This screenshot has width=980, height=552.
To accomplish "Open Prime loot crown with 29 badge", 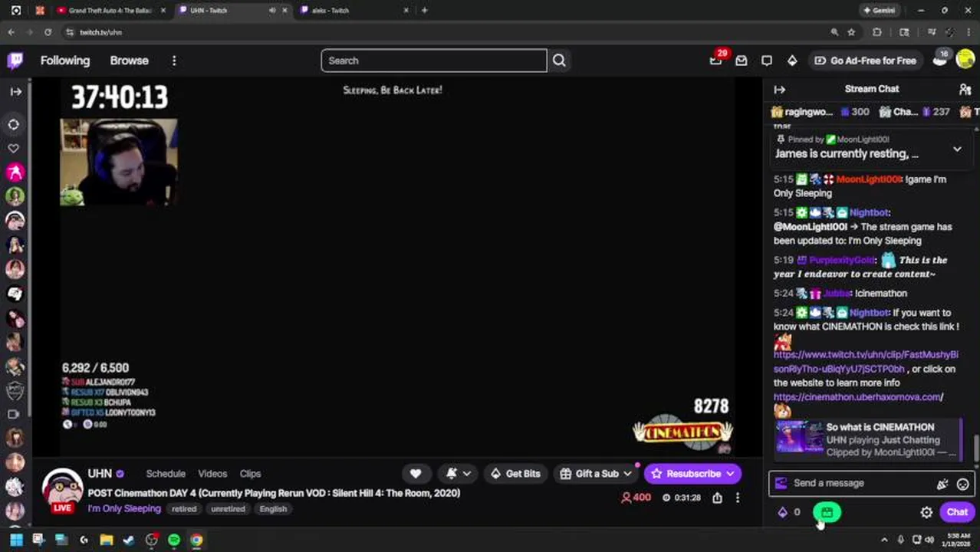I will pyautogui.click(x=716, y=60).
